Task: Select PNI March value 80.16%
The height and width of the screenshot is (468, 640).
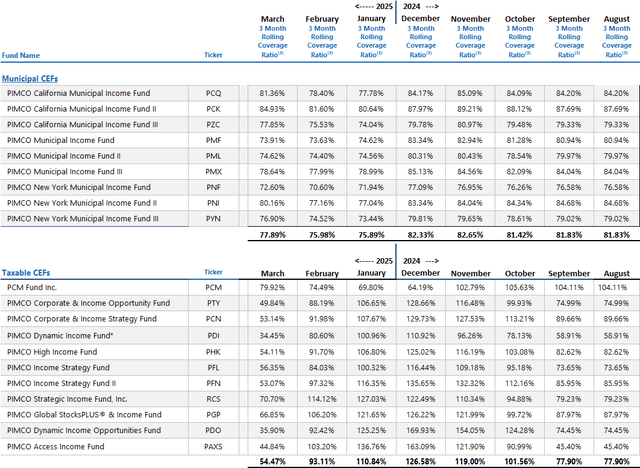Action: point(272,203)
